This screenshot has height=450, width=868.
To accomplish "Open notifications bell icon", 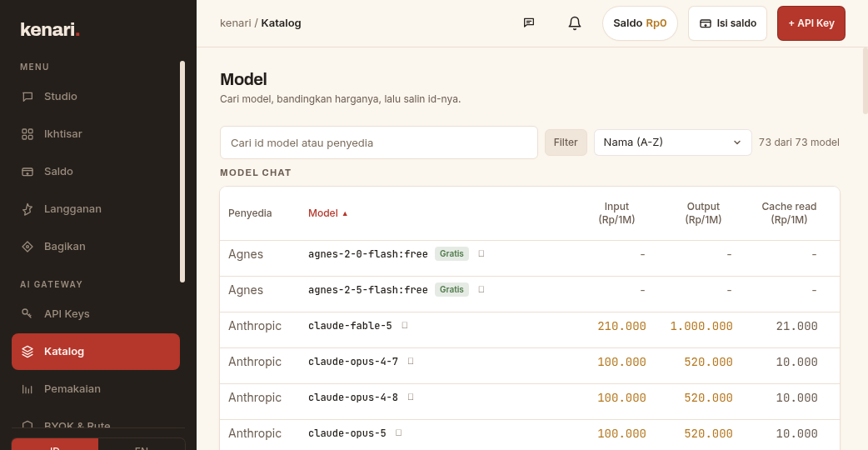I will 575,23.
